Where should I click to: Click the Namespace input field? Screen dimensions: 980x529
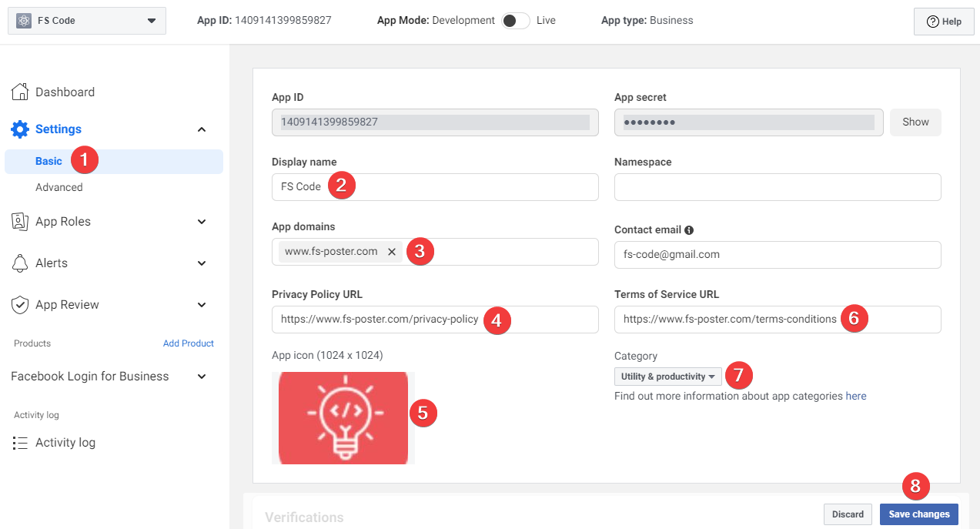pyautogui.click(x=778, y=187)
